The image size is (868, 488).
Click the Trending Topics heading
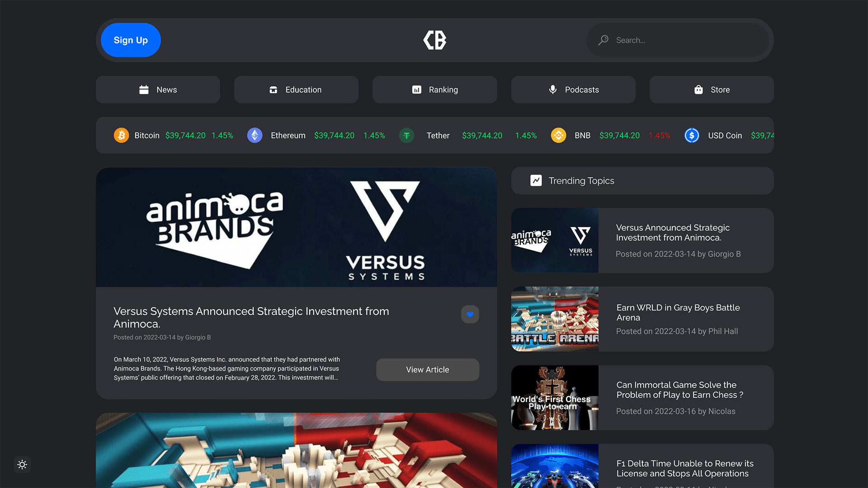(x=581, y=181)
